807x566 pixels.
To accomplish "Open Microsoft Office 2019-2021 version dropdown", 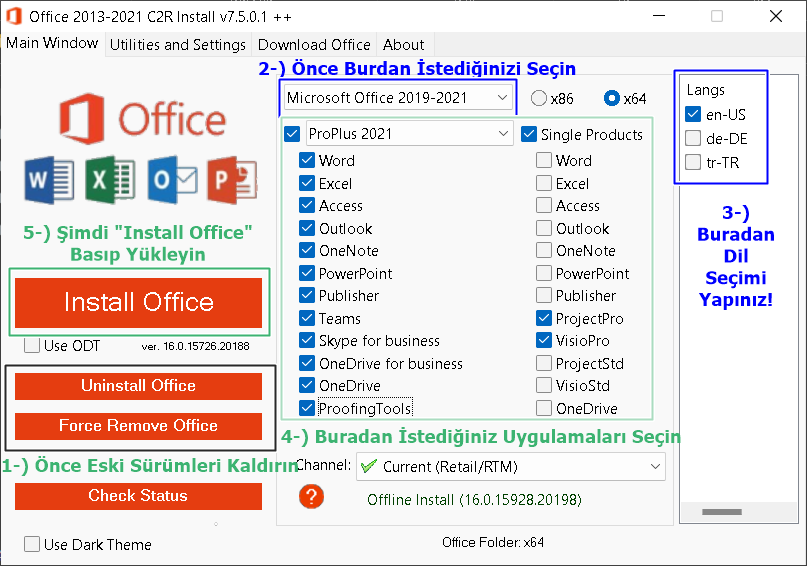I will [x=398, y=98].
